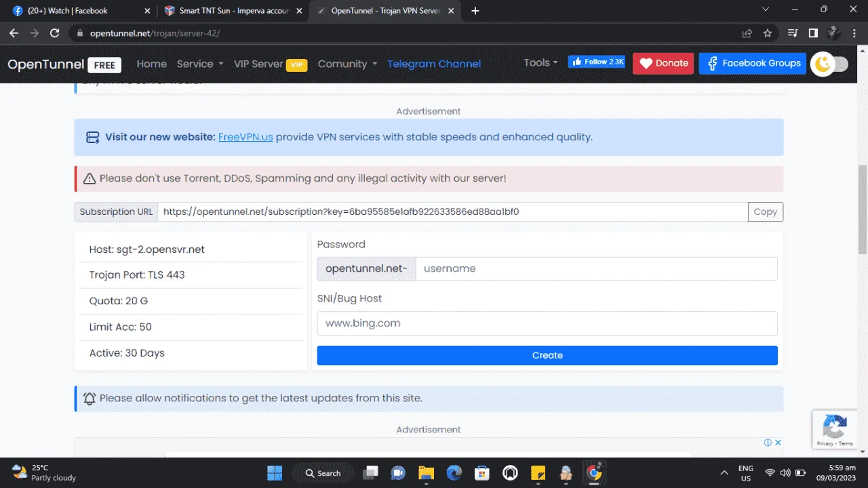
Task: Copy the subscription URL
Action: 766,211
